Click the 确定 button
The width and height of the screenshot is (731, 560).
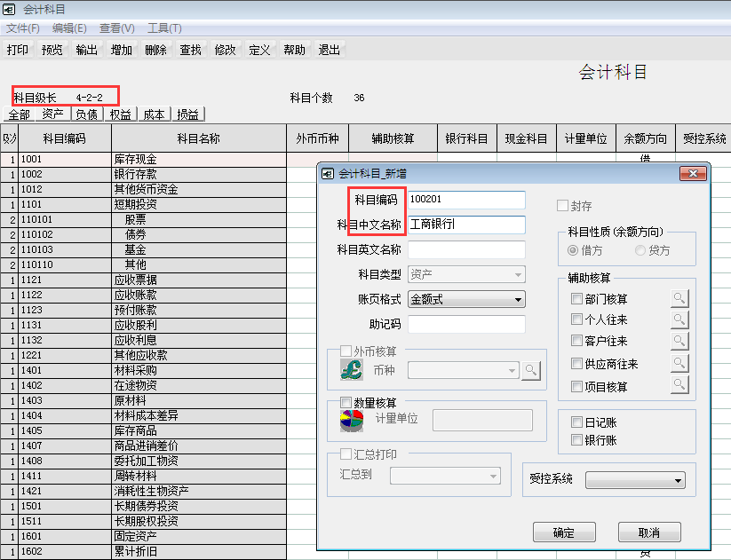click(x=564, y=532)
